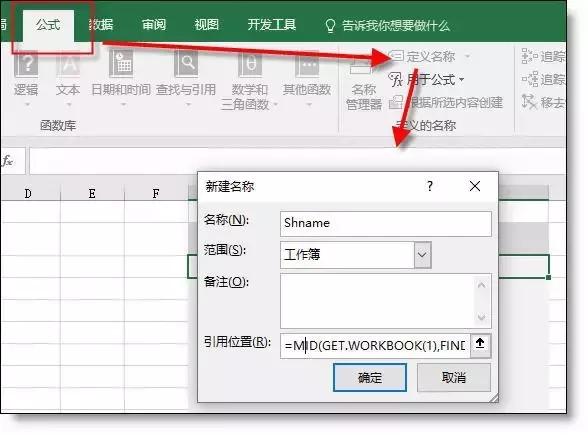The image size is (588, 435).
Task: Click the dialog help question mark
Action: pyautogui.click(x=430, y=186)
